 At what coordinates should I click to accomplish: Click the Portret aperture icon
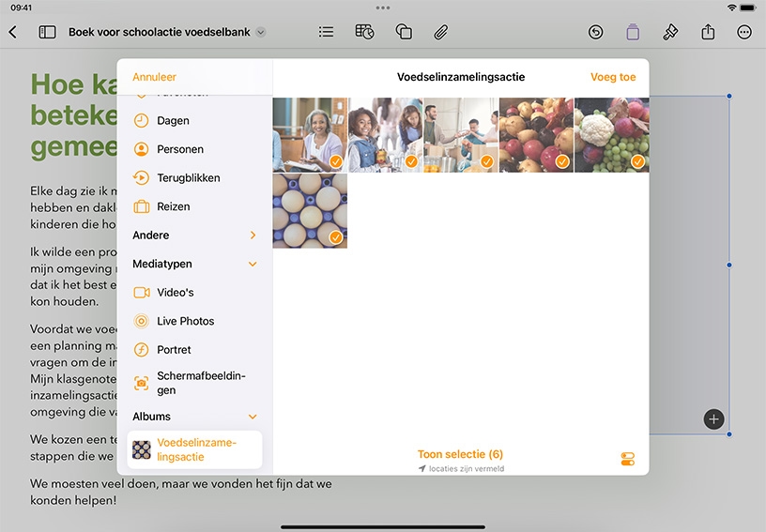point(141,350)
